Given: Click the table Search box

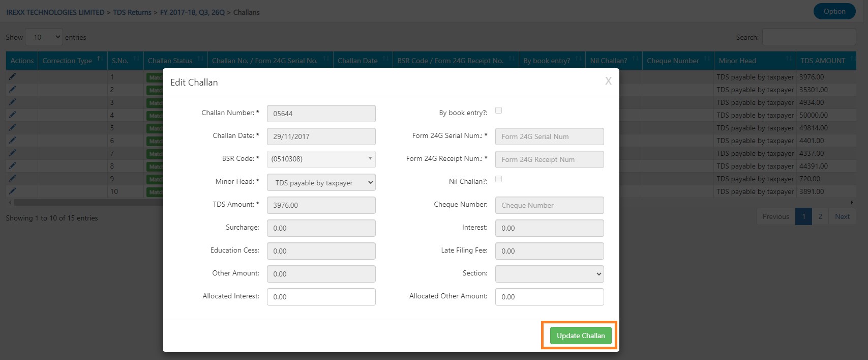Looking at the screenshot, I should point(809,37).
